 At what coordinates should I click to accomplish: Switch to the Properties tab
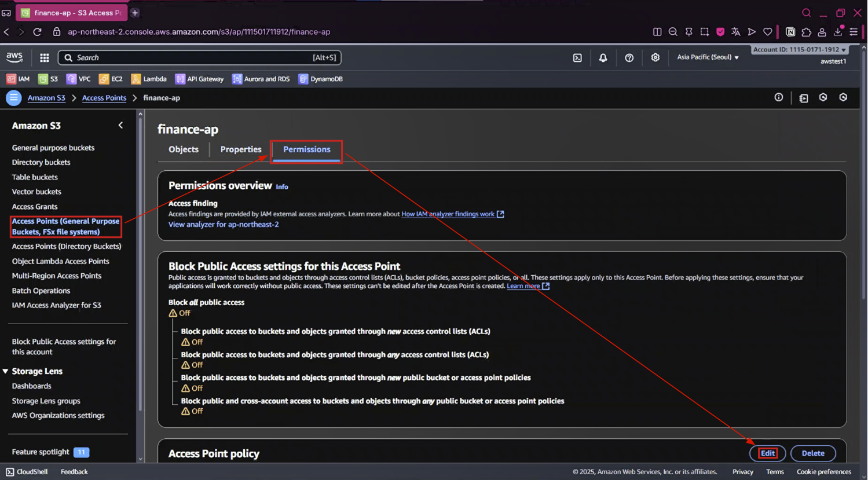coord(241,149)
